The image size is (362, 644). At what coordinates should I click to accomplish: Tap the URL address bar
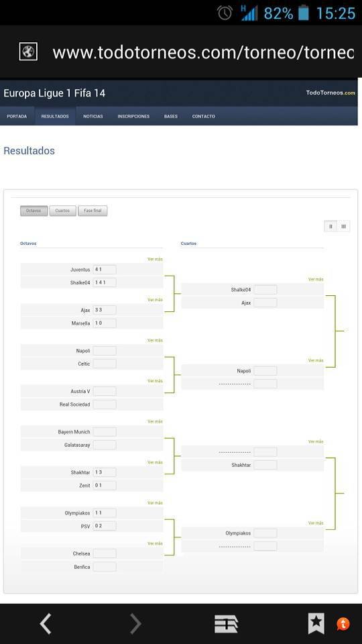click(202, 52)
